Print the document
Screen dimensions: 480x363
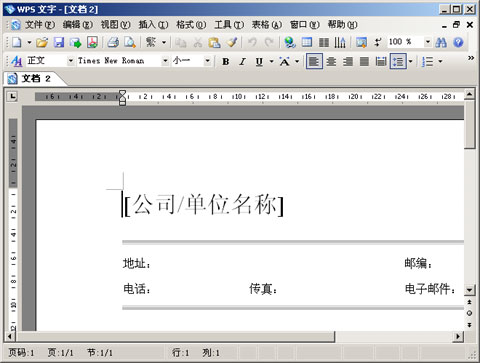click(x=113, y=42)
